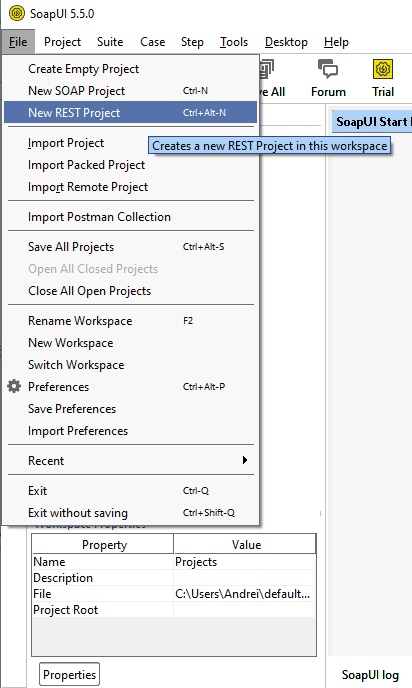Click the Trial toolbar icon
The image size is (412, 688).
pos(383,79)
